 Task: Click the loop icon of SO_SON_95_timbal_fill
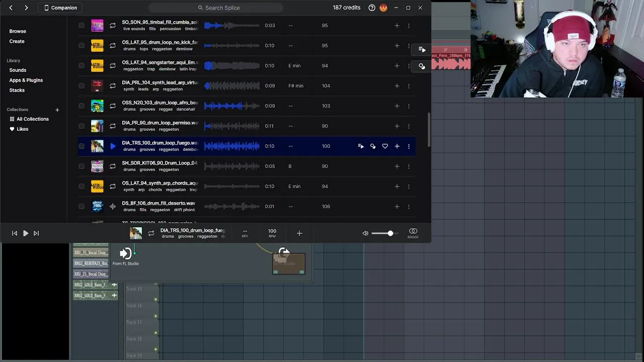(x=113, y=25)
